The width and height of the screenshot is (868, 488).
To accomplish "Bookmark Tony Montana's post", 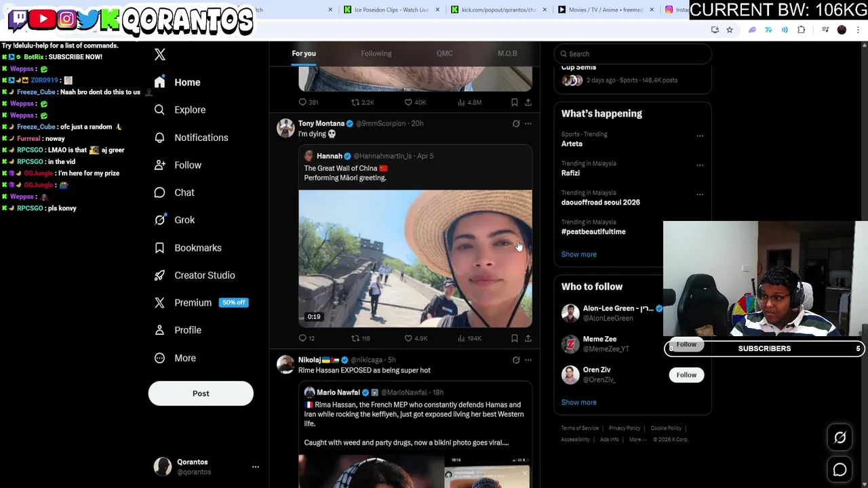I will [515, 338].
